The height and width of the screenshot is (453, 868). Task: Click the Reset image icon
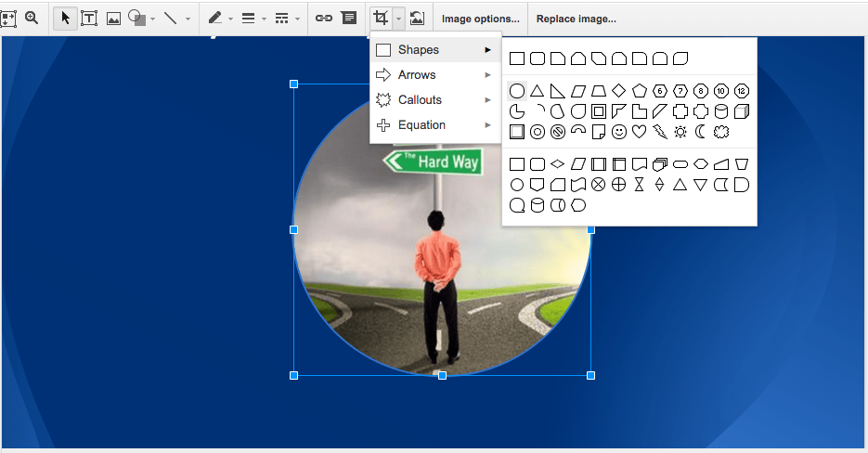417,19
